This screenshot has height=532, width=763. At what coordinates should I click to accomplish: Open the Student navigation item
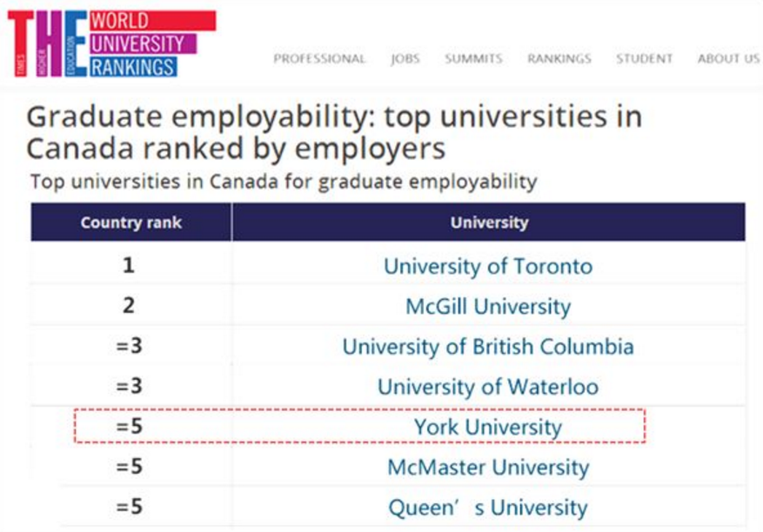[644, 59]
